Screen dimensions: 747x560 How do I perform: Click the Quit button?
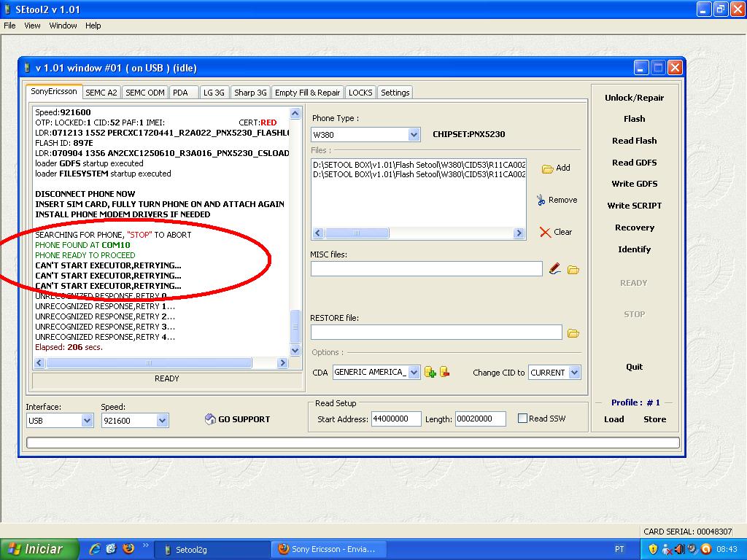tap(634, 367)
